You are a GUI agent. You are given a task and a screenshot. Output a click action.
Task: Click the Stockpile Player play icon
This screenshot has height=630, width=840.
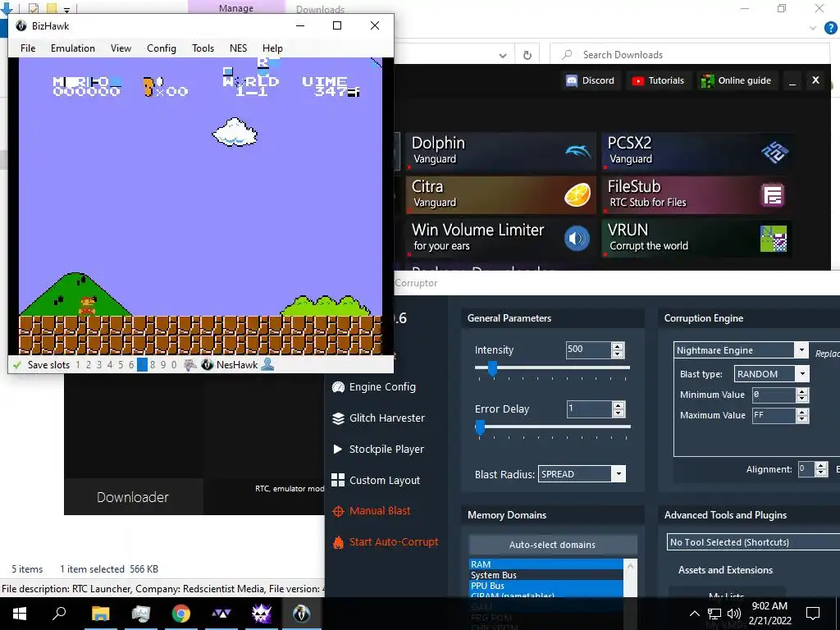[338, 449]
